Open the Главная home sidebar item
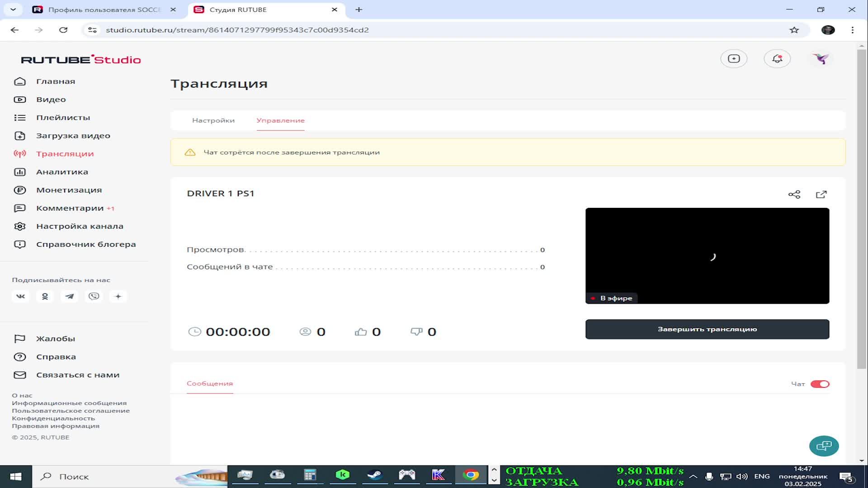 pos(56,81)
